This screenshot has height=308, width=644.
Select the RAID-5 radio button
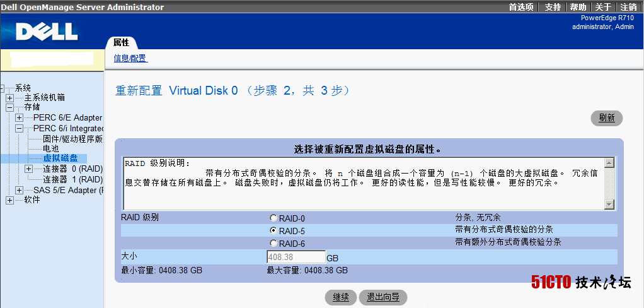273,230
